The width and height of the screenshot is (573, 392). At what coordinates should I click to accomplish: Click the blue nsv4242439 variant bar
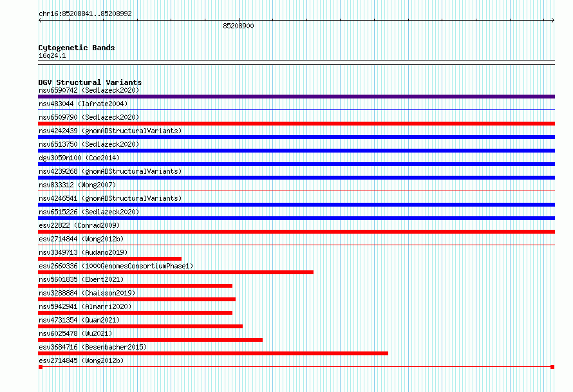tap(296, 137)
